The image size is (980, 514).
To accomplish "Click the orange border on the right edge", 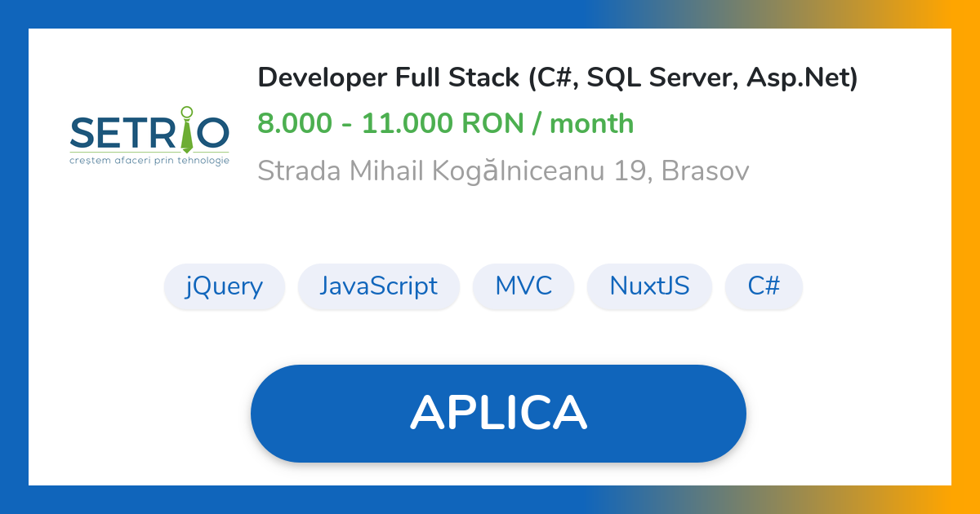I will point(966,257).
